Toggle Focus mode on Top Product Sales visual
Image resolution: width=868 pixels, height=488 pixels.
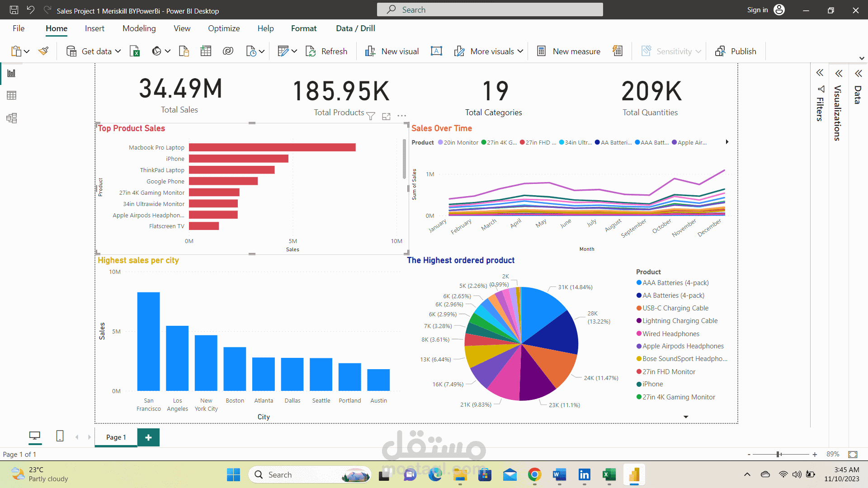point(386,116)
